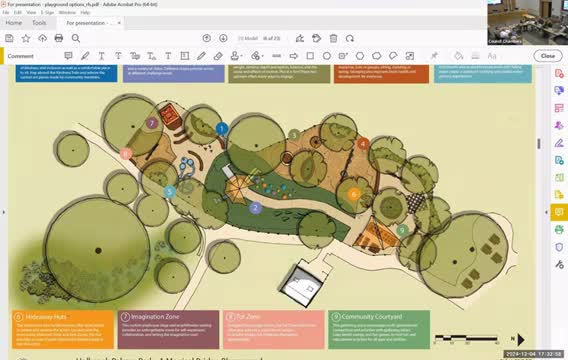Star this file with the bookmark star icon
The image size is (568, 360).
26,38
